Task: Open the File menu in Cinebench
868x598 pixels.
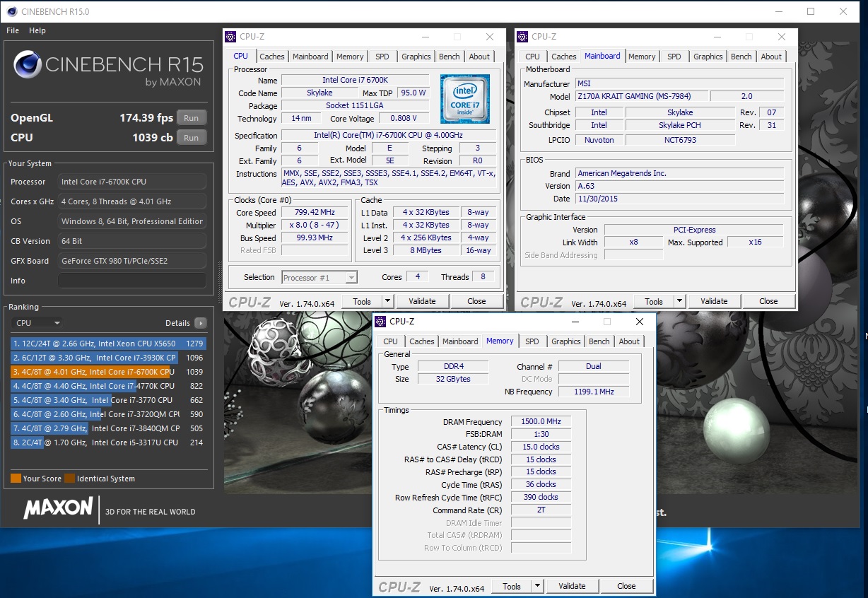Action: tap(13, 30)
